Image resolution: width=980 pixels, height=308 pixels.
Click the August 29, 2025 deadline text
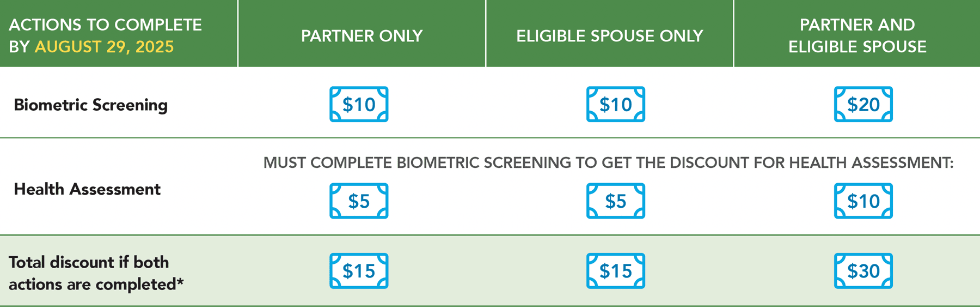pos(104,47)
